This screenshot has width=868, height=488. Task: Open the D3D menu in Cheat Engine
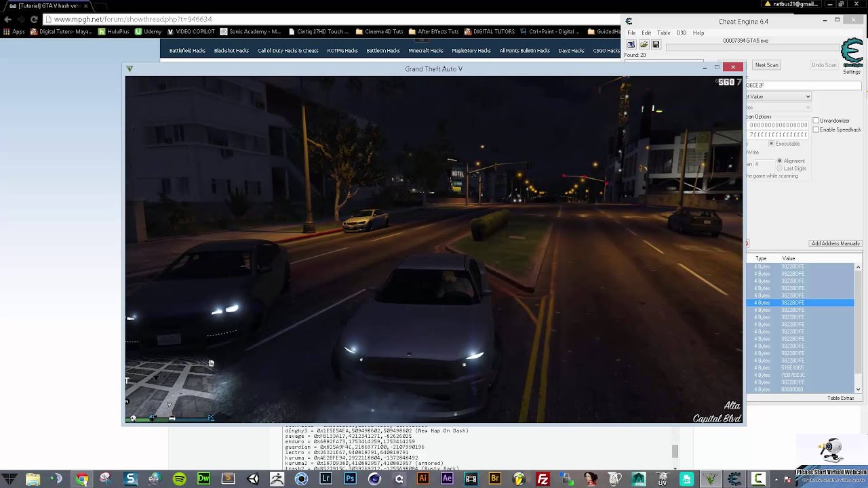click(682, 33)
